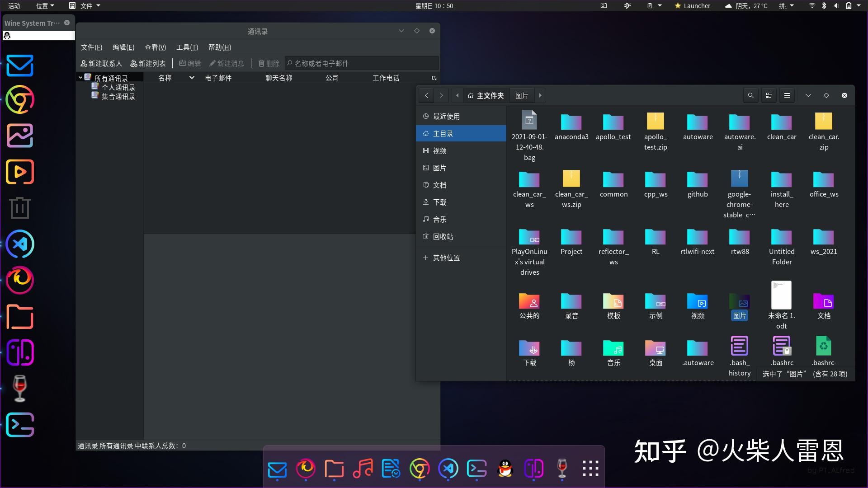This screenshot has height=488, width=868.
Task: Select the clean_car.zip file thumbnail
Action: pyautogui.click(x=823, y=122)
